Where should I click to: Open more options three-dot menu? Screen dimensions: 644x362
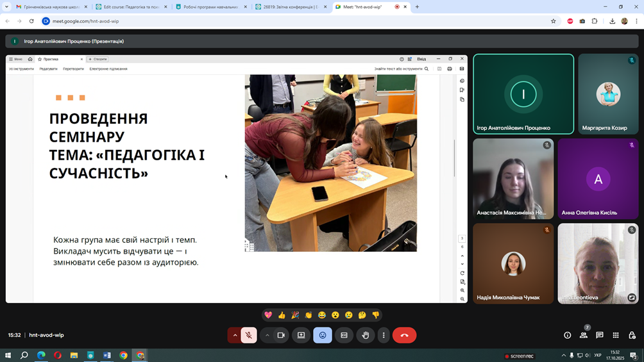pyautogui.click(x=384, y=335)
